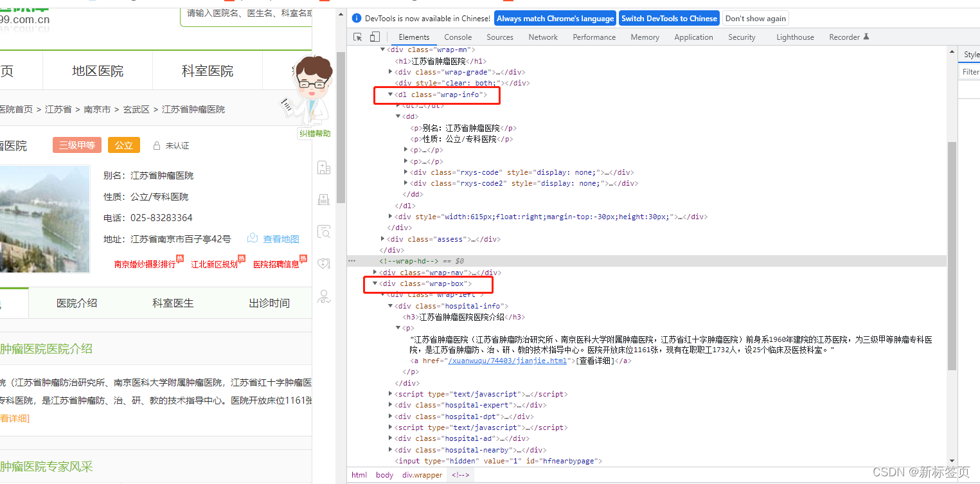The image size is (980, 484).
Task: Click the 地区医院 navigation item
Action: click(98, 71)
